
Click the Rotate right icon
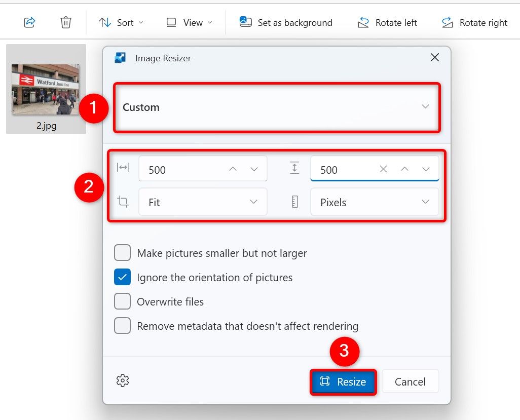[447, 22]
